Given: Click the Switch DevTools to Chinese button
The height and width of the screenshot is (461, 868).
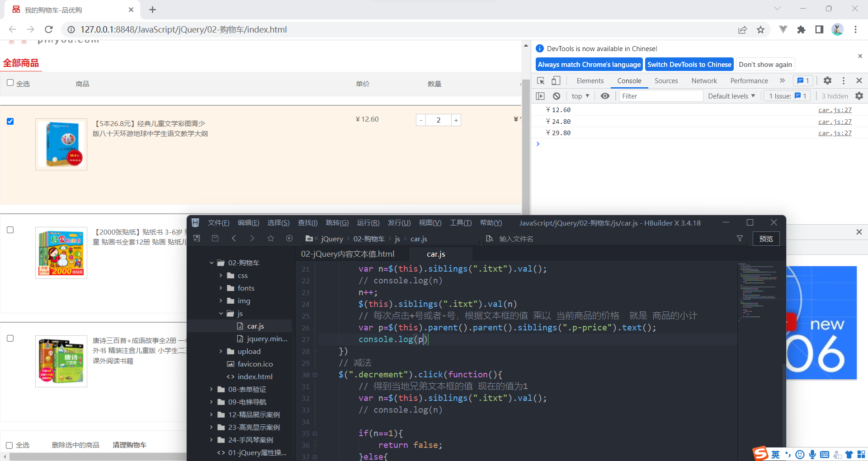Looking at the screenshot, I should click(x=689, y=64).
